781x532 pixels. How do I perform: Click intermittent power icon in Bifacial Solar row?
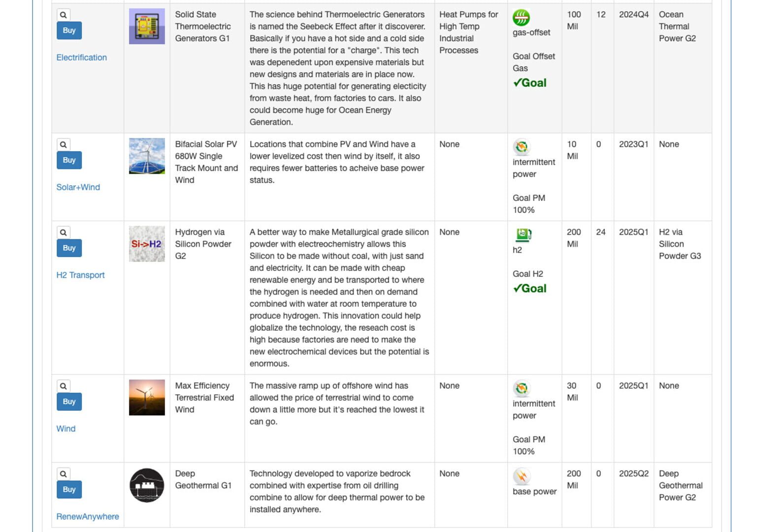(x=521, y=147)
